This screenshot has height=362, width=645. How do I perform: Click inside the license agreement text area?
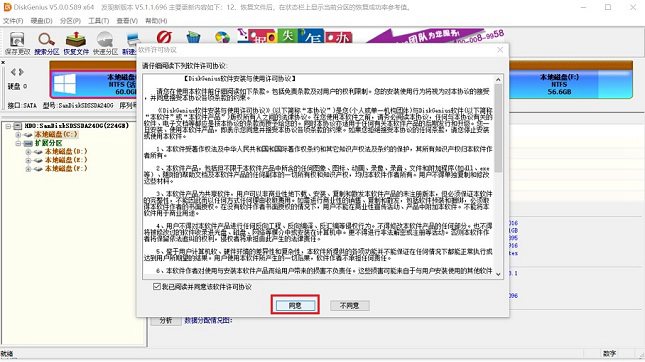coord(318,177)
